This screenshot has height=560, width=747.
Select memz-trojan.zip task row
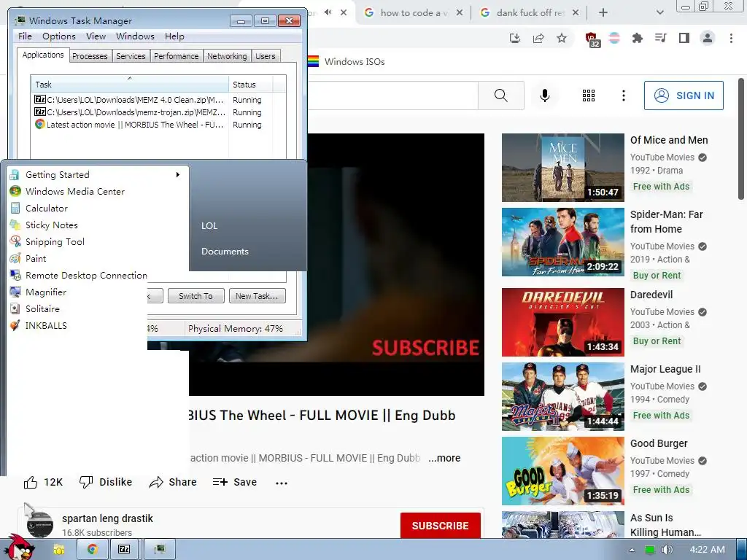(x=147, y=112)
